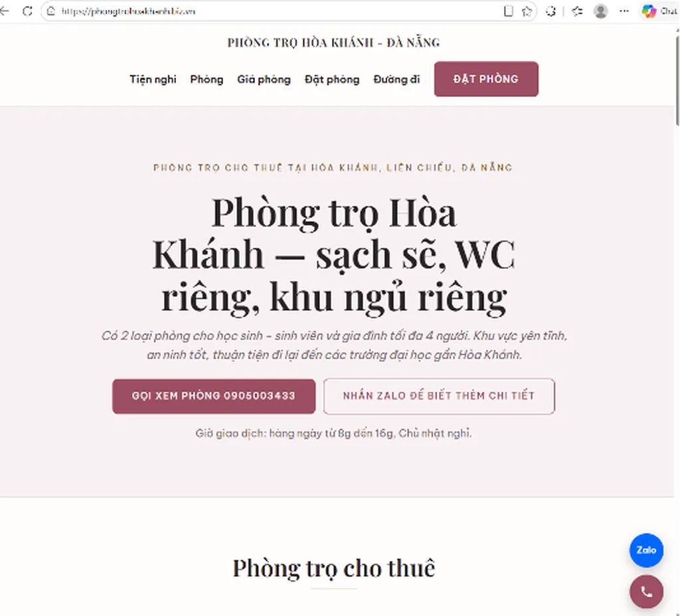Click NHẮN ZALO ĐỂ BIẾT THÊM CHI TIẾT
680x616 pixels.
click(x=439, y=396)
